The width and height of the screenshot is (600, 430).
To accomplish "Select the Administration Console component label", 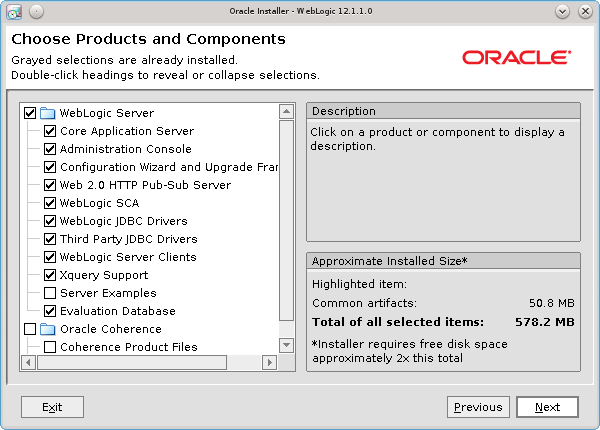I will (125, 149).
